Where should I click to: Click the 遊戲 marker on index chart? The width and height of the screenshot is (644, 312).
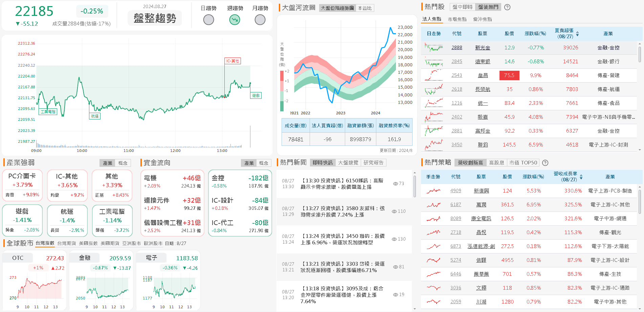[x=256, y=96]
